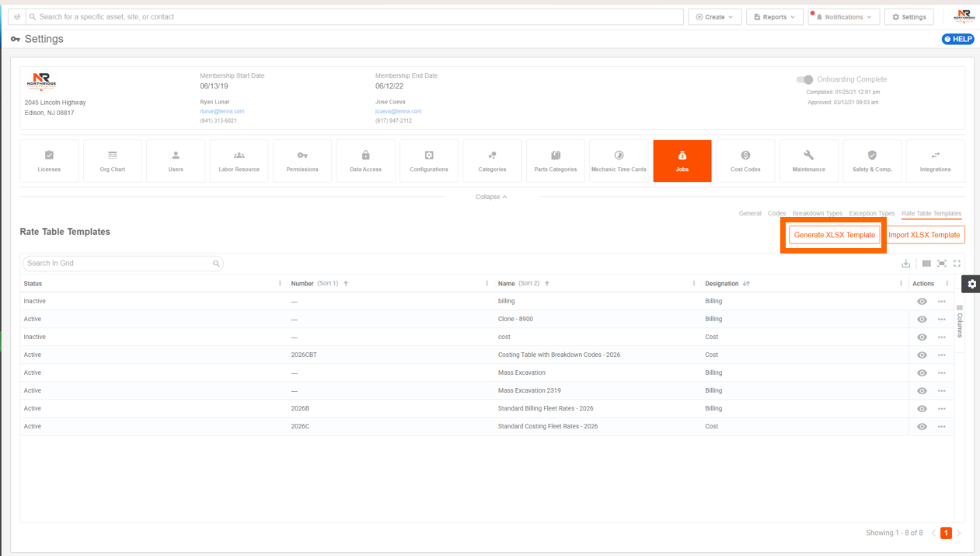Switch to the General tab
The height and width of the screenshot is (556, 980).
tap(750, 213)
